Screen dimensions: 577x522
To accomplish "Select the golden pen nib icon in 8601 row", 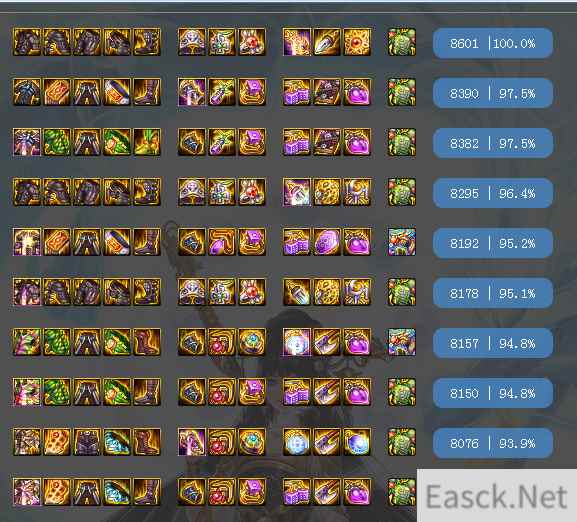I will click(x=327, y=42).
